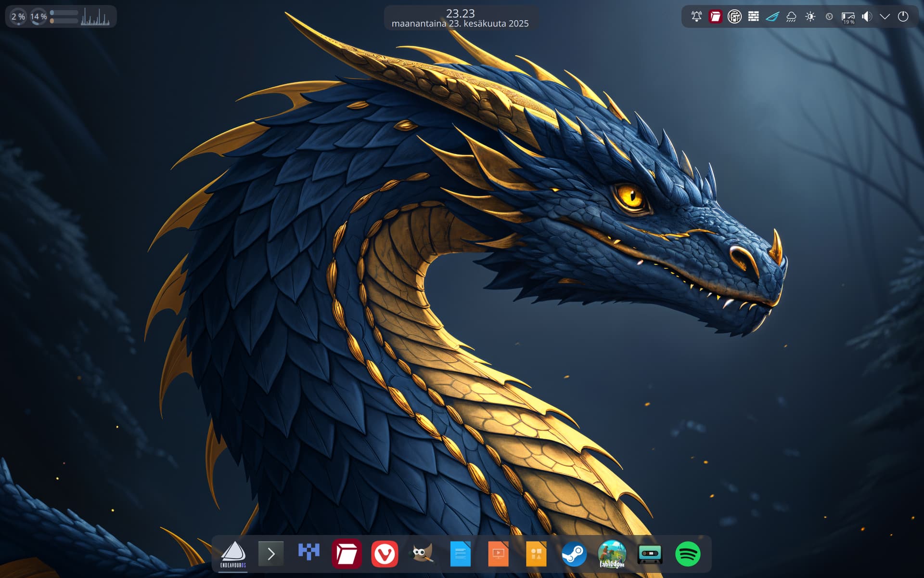Open the weather rain cloud widget

tap(791, 17)
